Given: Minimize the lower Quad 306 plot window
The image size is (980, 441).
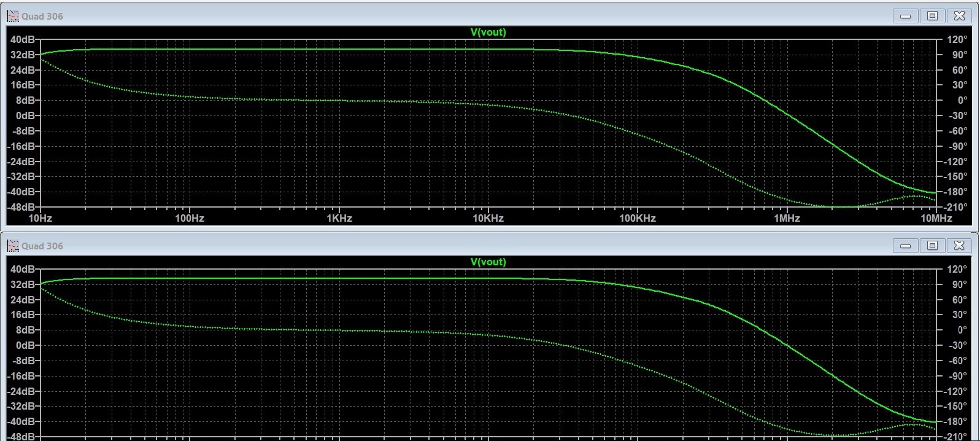Looking at the screenshot, I should point(905,246).
